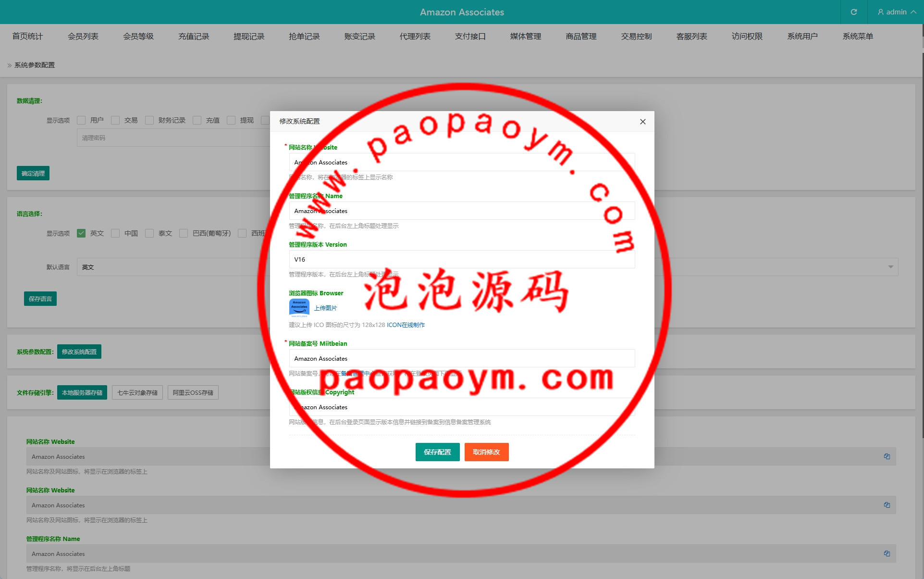Open 抢单记录 menu
The width and height of the screenshot is (924, 579).
tap(304, 37)
